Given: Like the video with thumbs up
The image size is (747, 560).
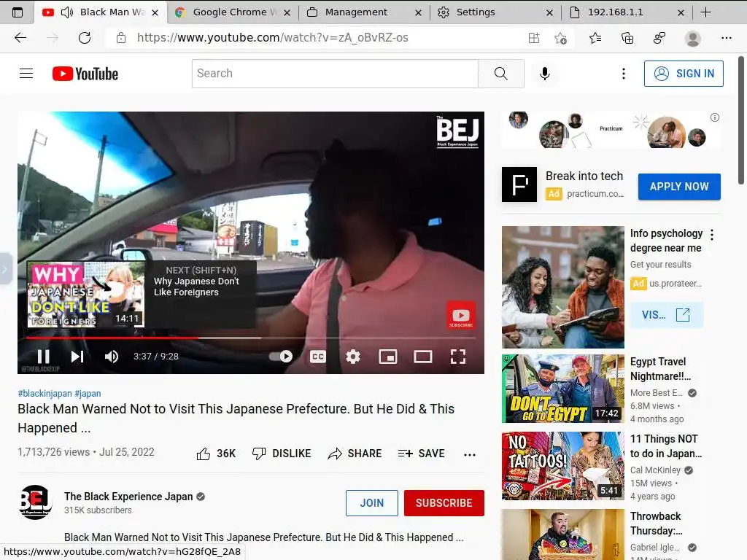Looking at the screenshot, I should tap(216, 454).
